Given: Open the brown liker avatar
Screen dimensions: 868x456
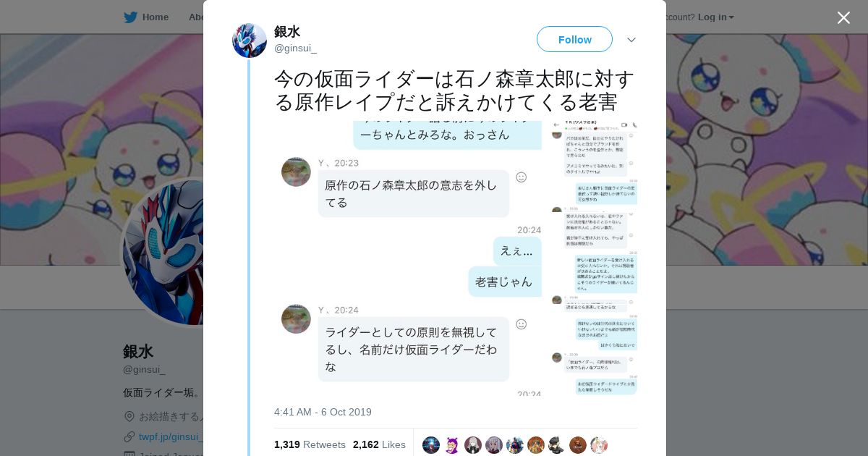Looking at the screenshot, I should pos(578,445).
